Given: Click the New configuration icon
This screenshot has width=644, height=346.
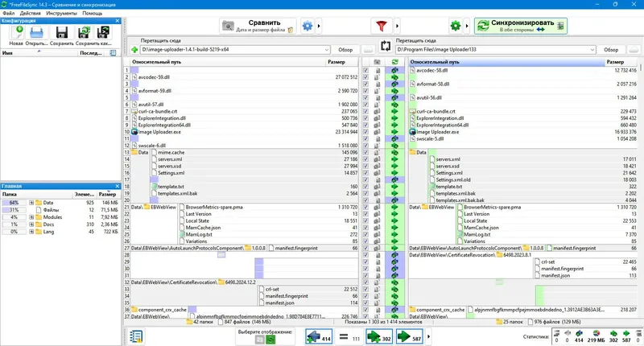Looking at the screenshot, I should [x=16, y=33].
